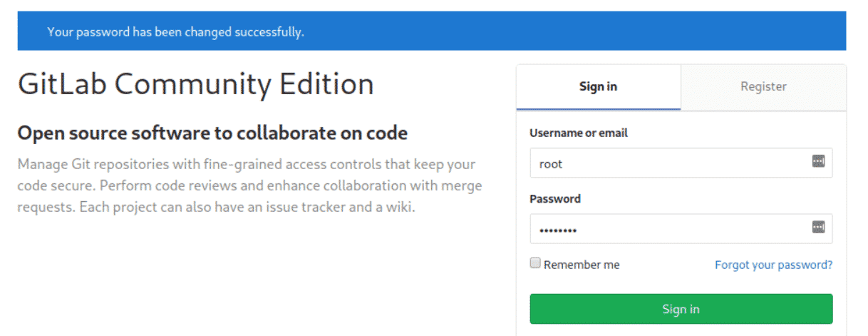Click the Password label above the field
Image resolution: width=868 pixels, height=336 pixels.
pos(555,199)
